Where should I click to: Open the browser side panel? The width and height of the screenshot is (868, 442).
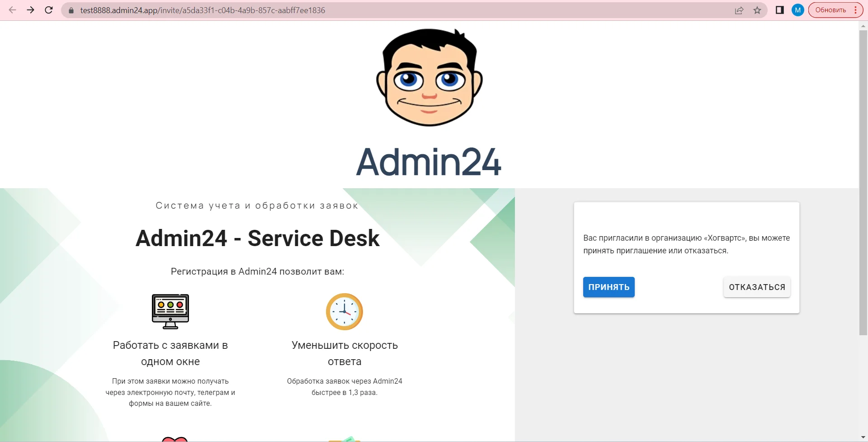pyautogui.click(x=780, y=10)
